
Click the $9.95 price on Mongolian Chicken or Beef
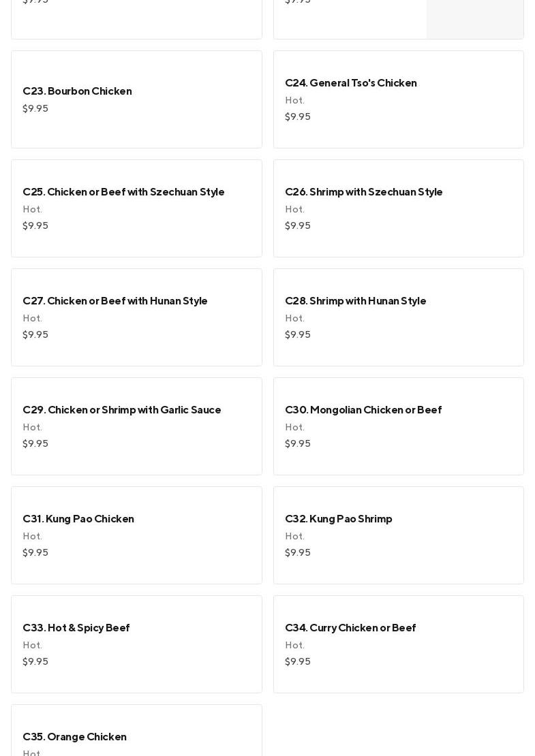pyautogui.click(x=298, y=443)
